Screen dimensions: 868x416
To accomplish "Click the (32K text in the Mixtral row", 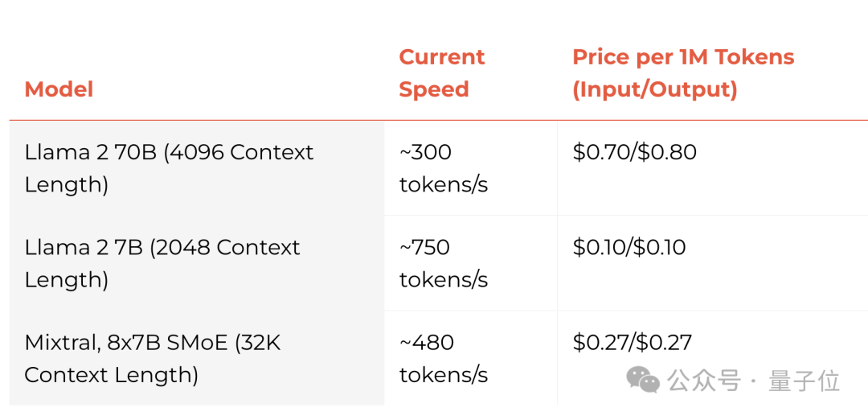I will coord(257,342).
